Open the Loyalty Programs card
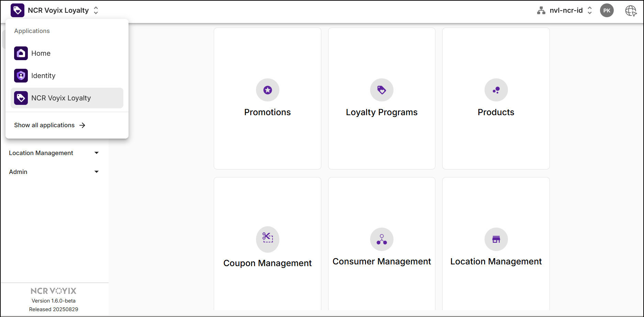Screen dimensions: 644x317 click(x=381, y=112)
